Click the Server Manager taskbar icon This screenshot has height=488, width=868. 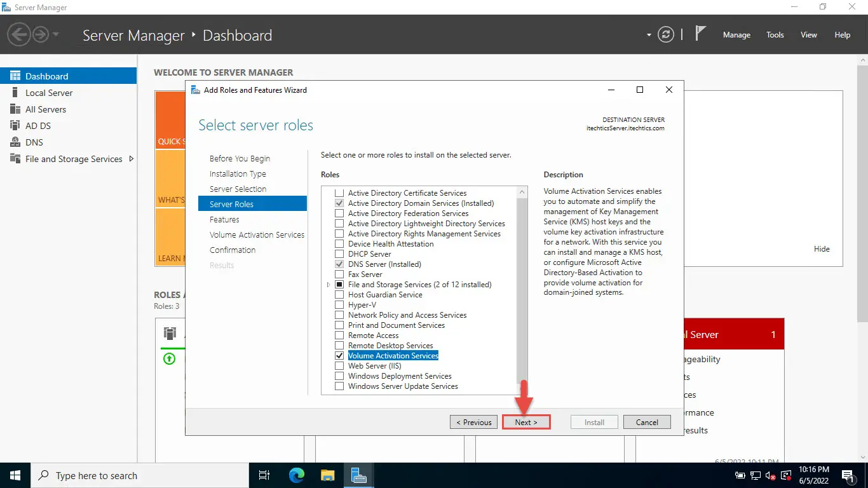click(358, 475)
